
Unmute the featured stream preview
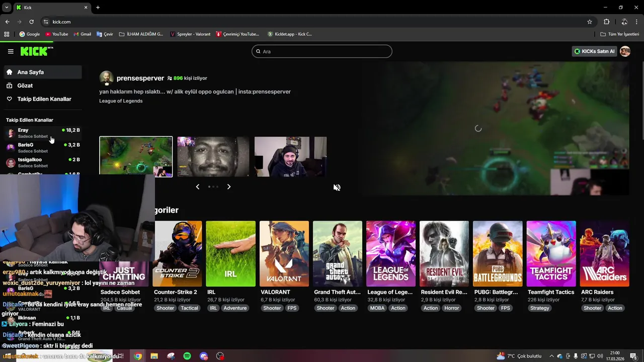(x=337, y=188)
